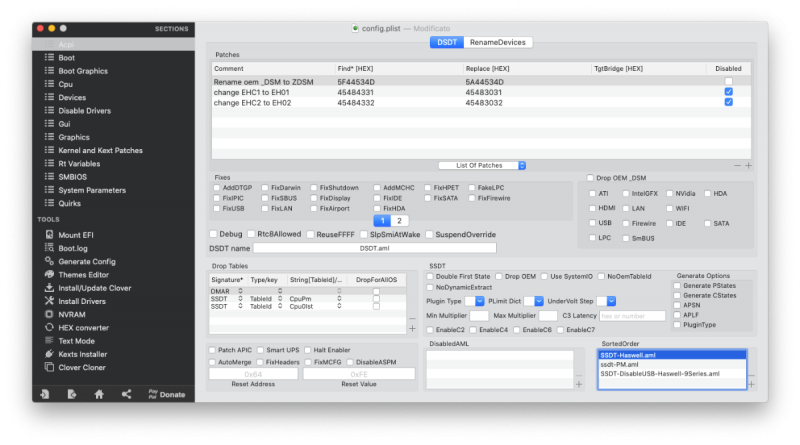Open the Themes Editor tool
800x445 pixels.
84,274
